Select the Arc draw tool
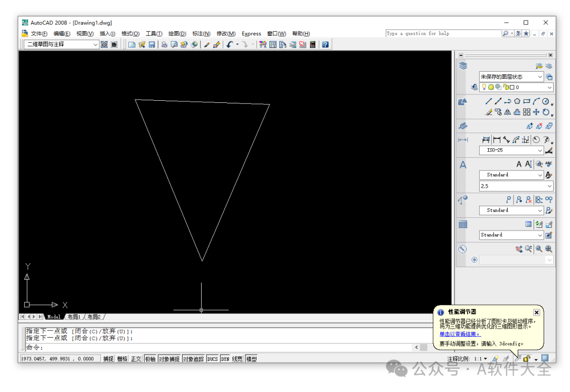The width and height of the screenshot is (570, 392). click(536, 101)
